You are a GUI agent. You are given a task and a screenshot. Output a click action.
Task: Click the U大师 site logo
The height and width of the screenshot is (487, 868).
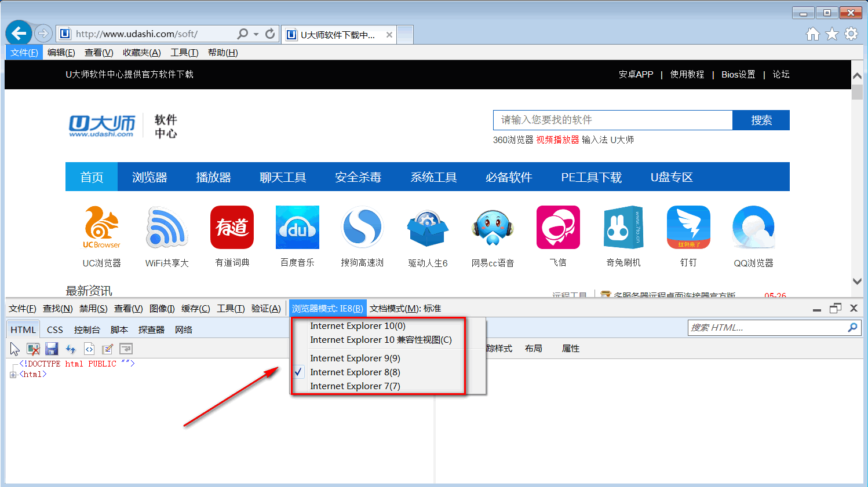pos(102,126)
